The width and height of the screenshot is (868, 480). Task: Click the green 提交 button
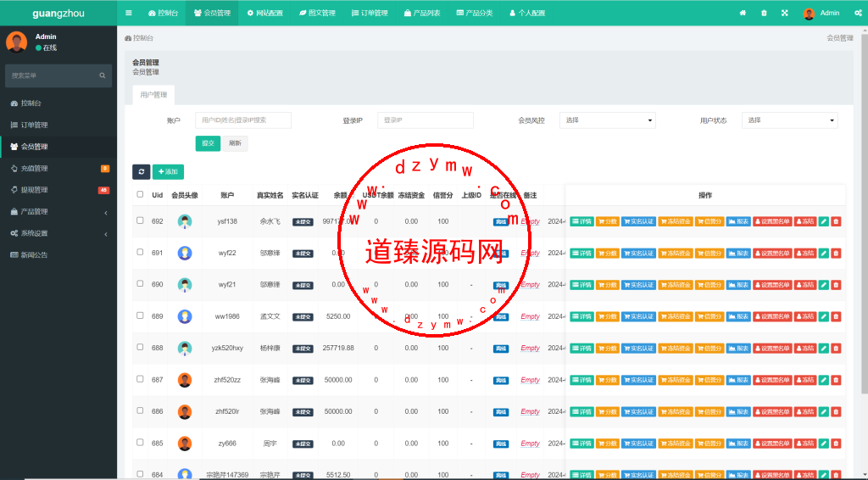(208, 143)
